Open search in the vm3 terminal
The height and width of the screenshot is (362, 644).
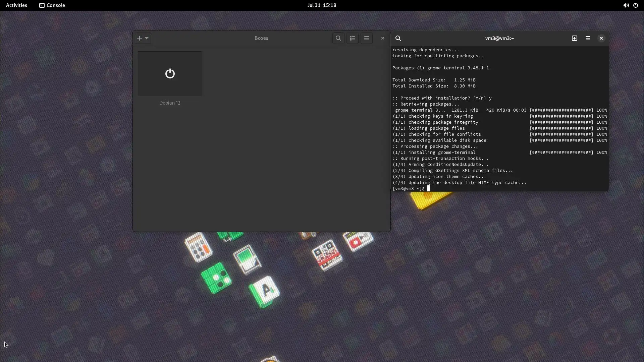coord(398,38)
